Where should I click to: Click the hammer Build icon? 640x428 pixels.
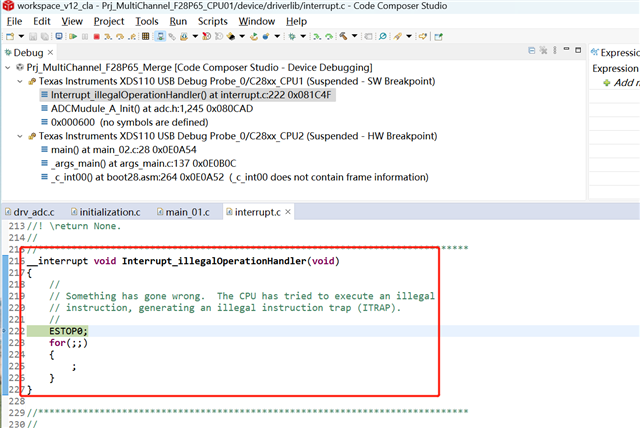click(343, 36)
